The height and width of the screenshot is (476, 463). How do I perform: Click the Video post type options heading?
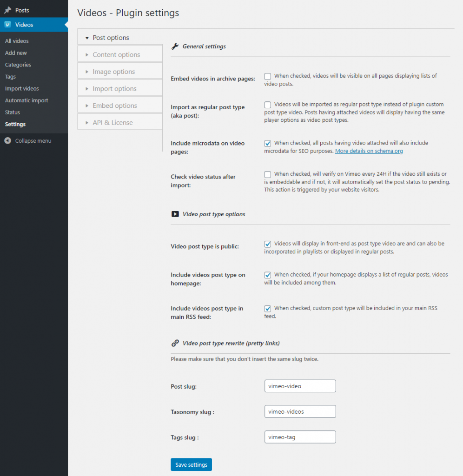click(x=214, y=214)
